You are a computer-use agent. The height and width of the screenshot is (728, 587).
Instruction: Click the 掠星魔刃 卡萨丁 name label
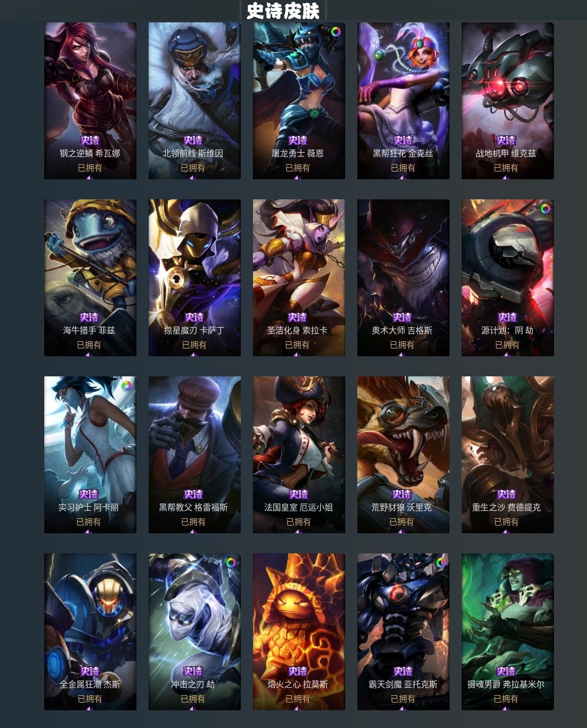(194, 330)
